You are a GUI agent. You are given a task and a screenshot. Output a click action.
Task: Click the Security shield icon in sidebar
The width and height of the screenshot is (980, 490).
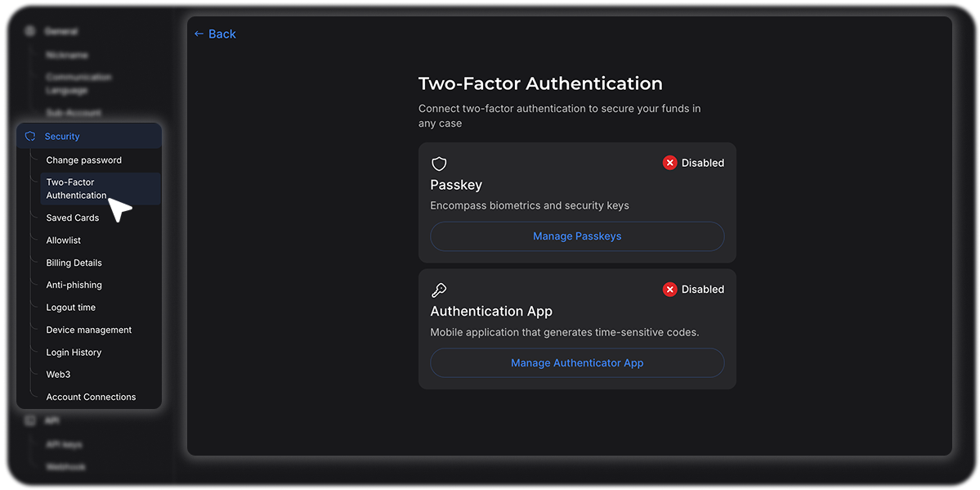[x=30, y=137]
